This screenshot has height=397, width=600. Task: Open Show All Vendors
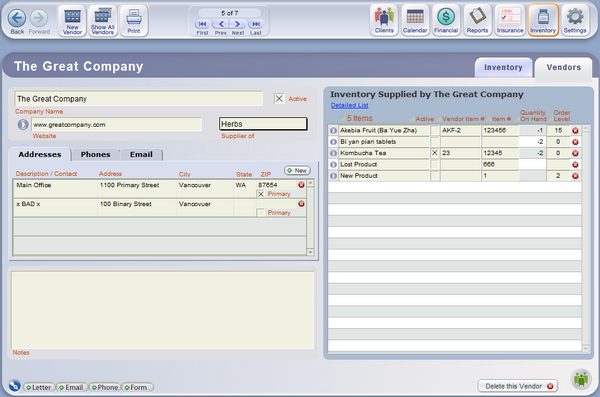click(103, 21)
